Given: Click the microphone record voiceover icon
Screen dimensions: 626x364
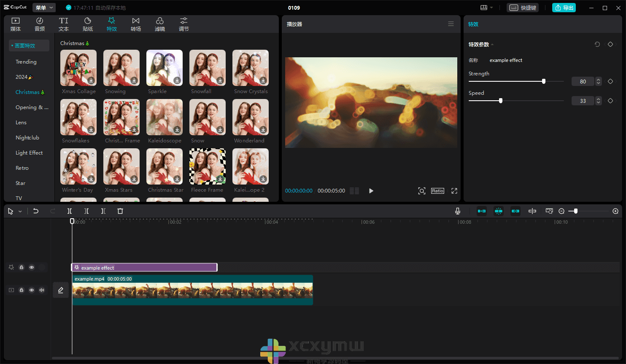Looking at the screenshot, I should click(458, 211).
